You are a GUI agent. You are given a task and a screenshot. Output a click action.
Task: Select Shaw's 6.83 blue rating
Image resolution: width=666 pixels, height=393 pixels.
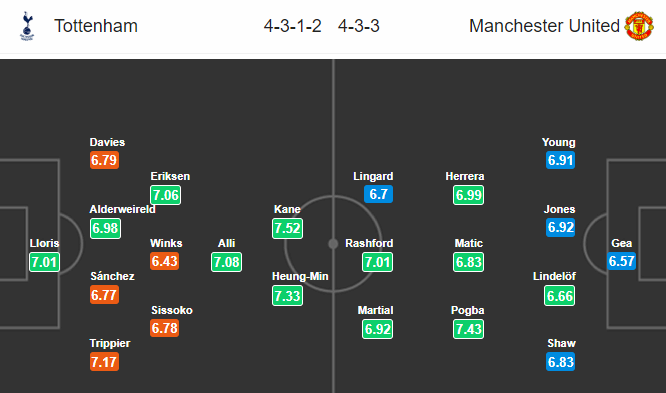point(561,362)
